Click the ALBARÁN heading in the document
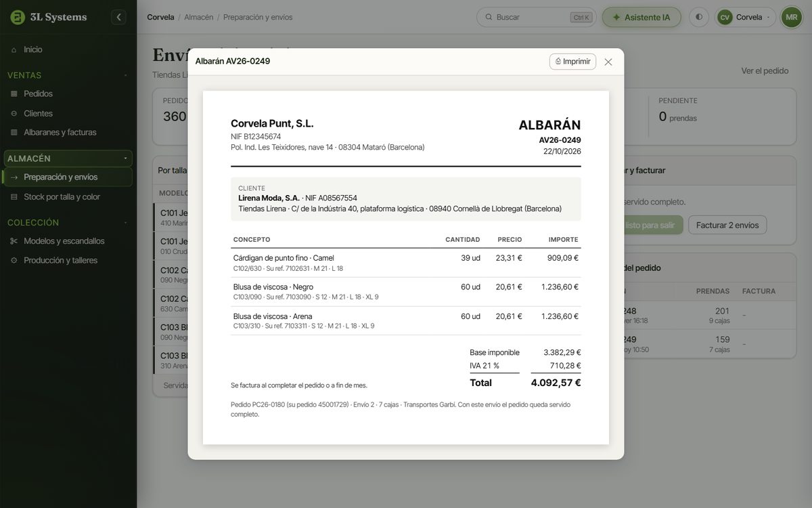 pos(549,125)
